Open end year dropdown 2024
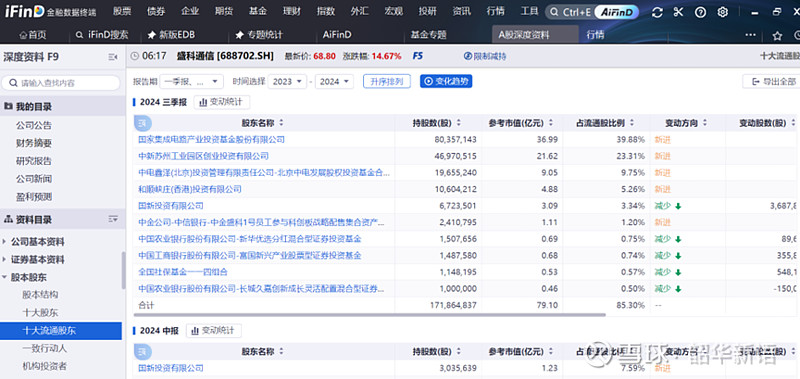 (334, 81)
